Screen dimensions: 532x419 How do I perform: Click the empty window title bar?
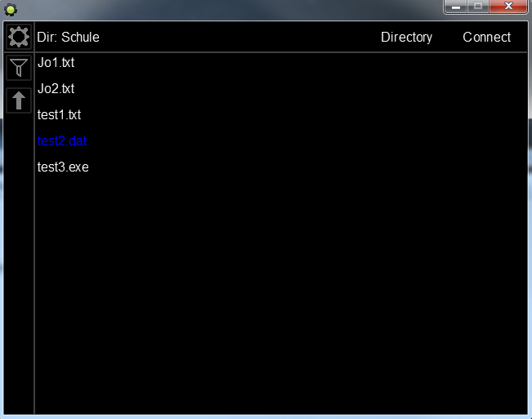pyautogui.click(x=229, y=9)
